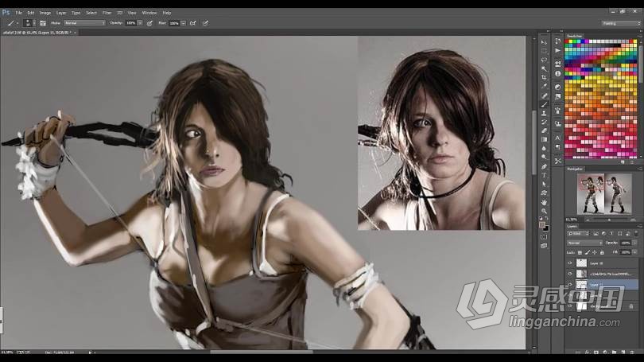The image size is (644, 362).
Task: Change screen mode from toolbox
Action: tap(544, 246)
